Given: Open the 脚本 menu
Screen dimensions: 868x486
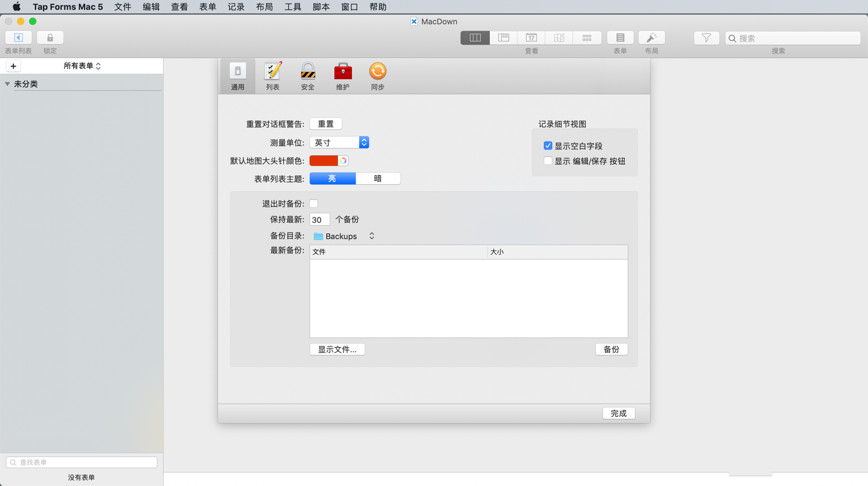Looking at the screenshot, I should [321, 7].
